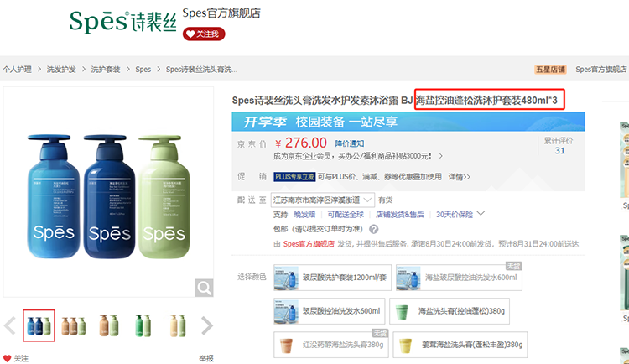Click the heart 关注 icon below thumbnails
Viewport: 629px width, 364px height.
(x=8, y=358)
